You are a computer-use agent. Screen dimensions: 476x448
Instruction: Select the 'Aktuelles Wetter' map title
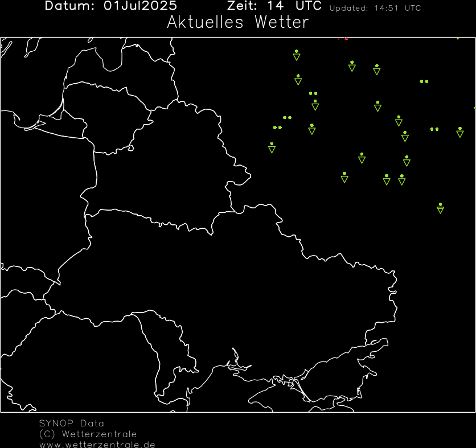coord(237,22)
